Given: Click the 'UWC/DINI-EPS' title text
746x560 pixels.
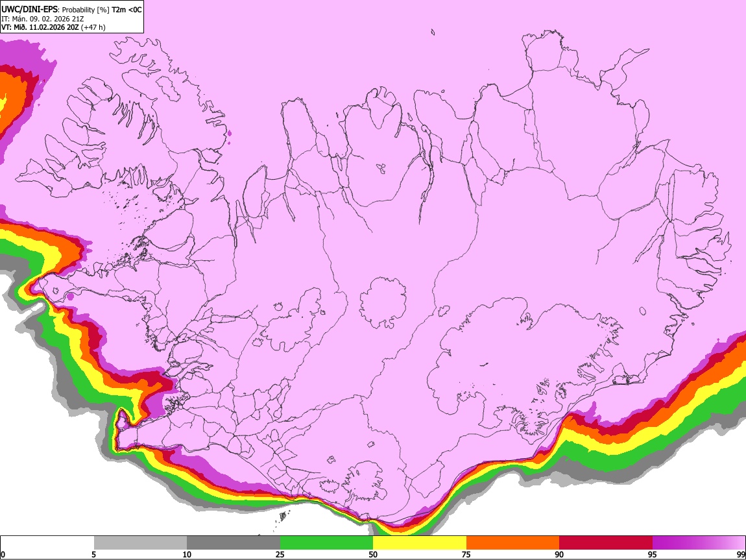Looking at the screenshot, I should click(x=29, y=10).
